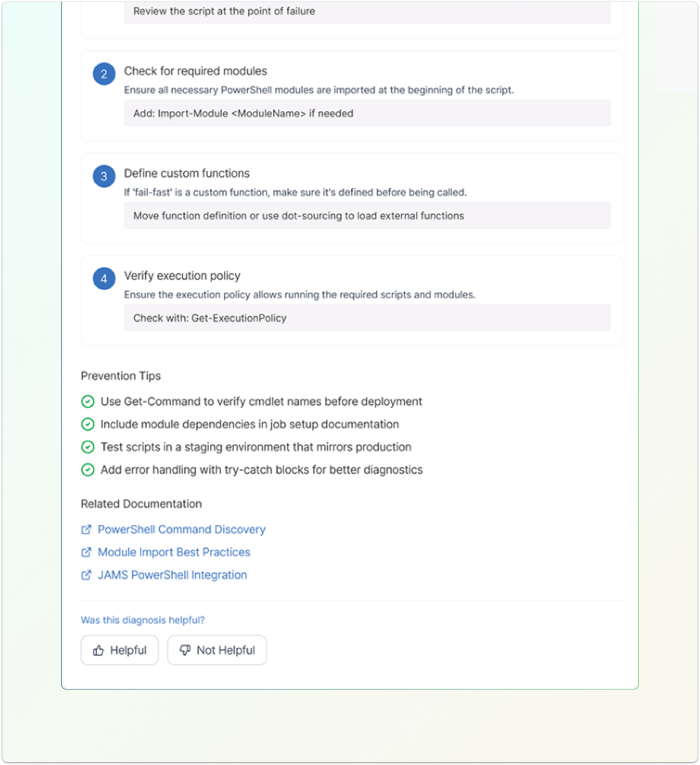Mark the diagnosis as Not Helpful
The image size is (700, 765).
[217, 650]
